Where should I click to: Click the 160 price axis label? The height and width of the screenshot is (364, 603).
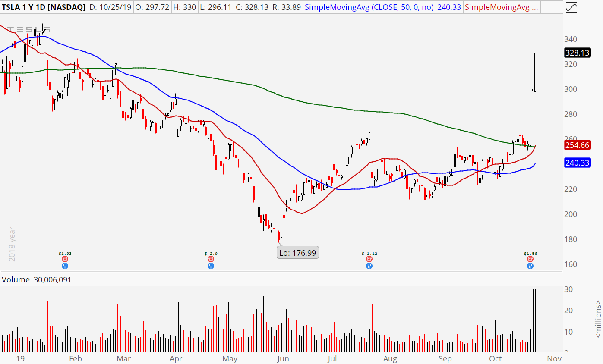[x=571, y=264]
